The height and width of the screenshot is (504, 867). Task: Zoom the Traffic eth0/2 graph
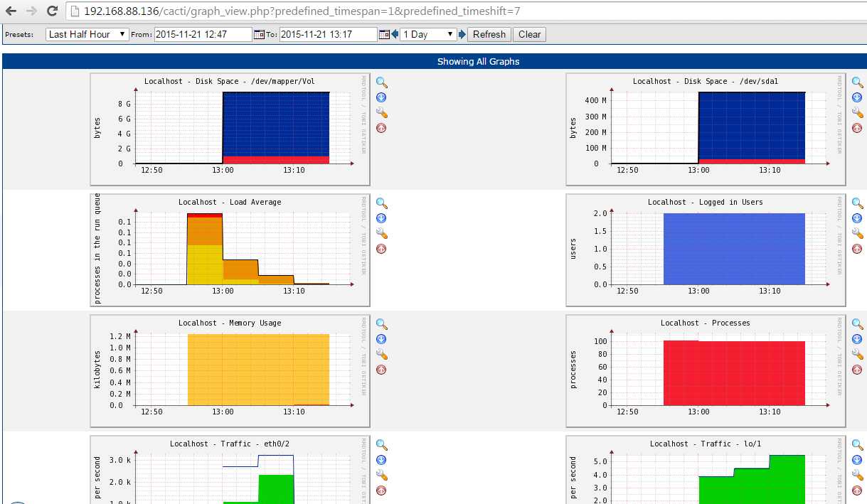[x=381, y=445]
